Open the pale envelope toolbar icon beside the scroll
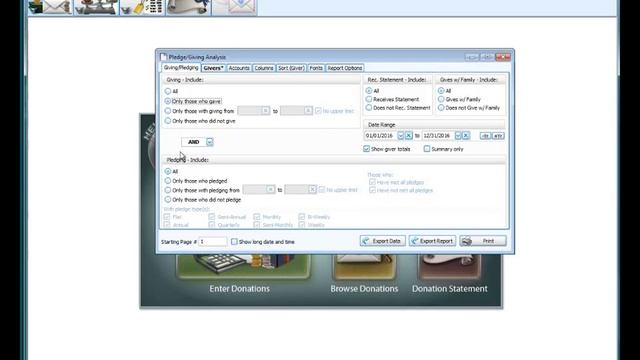 (235, 7)
